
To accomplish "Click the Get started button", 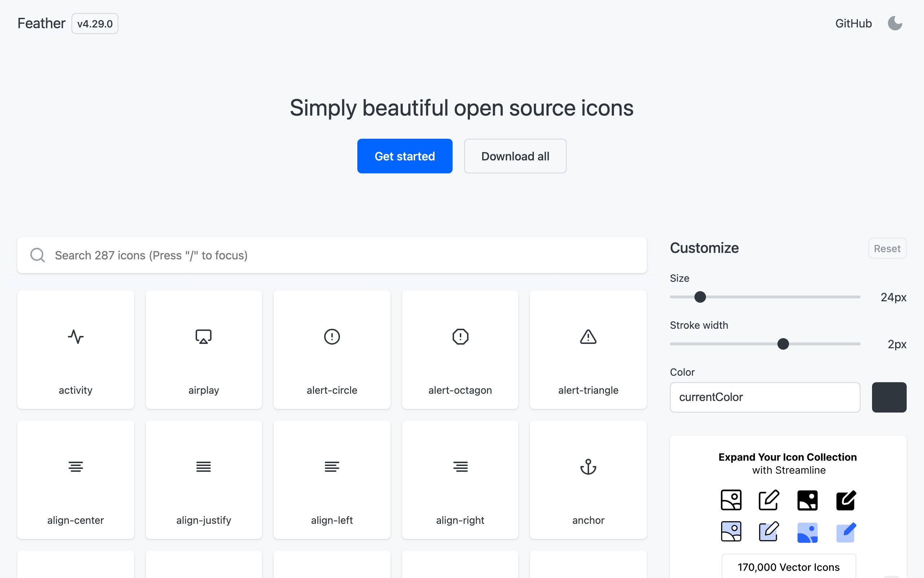I will [405, 156].
